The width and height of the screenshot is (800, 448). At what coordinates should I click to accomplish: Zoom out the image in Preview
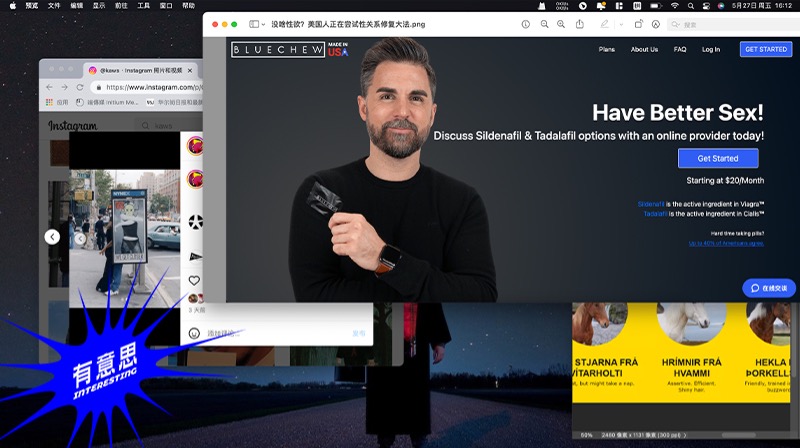click(x=544, y=24)
